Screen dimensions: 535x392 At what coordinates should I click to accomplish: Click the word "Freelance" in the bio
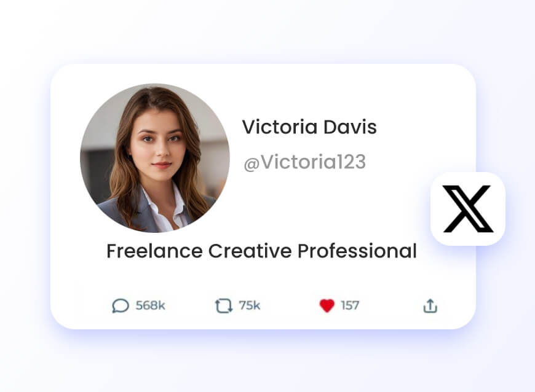[x=154, y=251]
